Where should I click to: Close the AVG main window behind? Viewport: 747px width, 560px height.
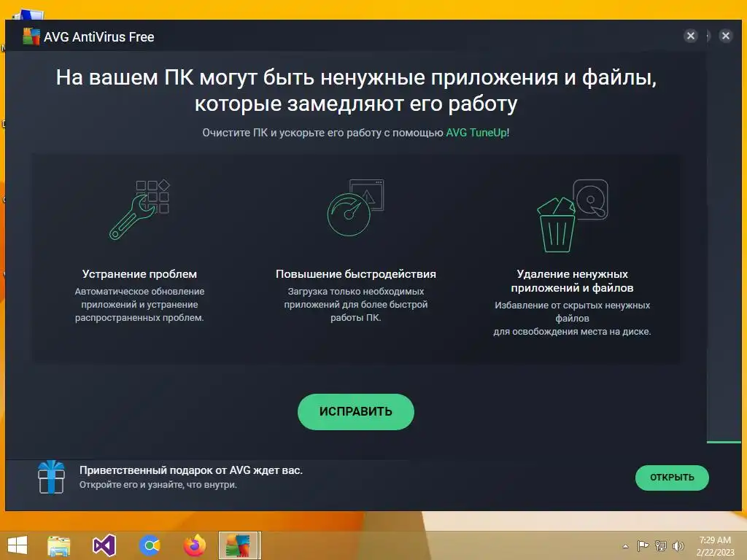click(726, 36)
